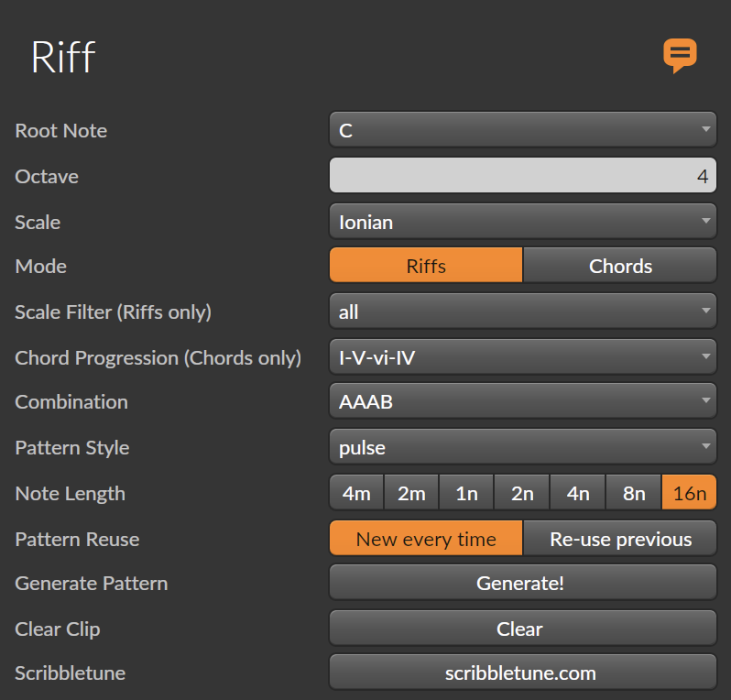Open the Chord Progression dropdown I-V-vi-IV
Screen dimensions: 731x700
523,356
